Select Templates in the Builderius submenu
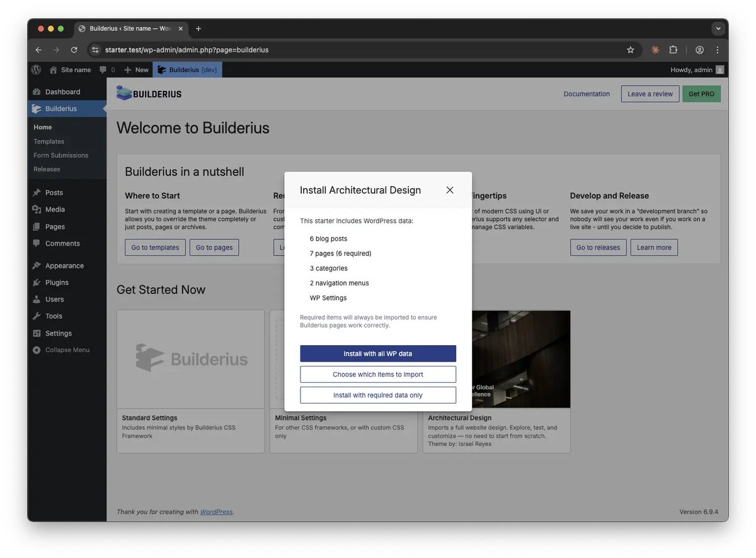This screenshot has width=756, height=558. (50, 141)
